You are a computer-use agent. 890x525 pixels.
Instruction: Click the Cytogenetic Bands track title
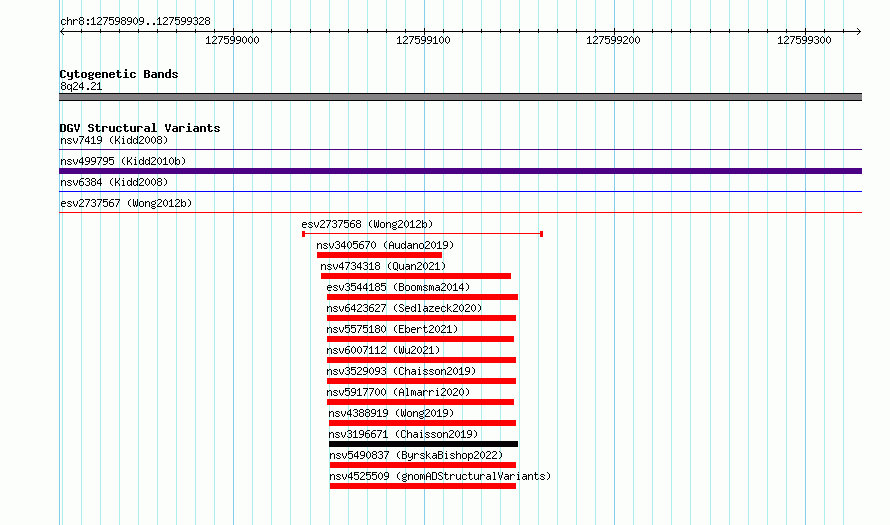[x=119, y=74]
